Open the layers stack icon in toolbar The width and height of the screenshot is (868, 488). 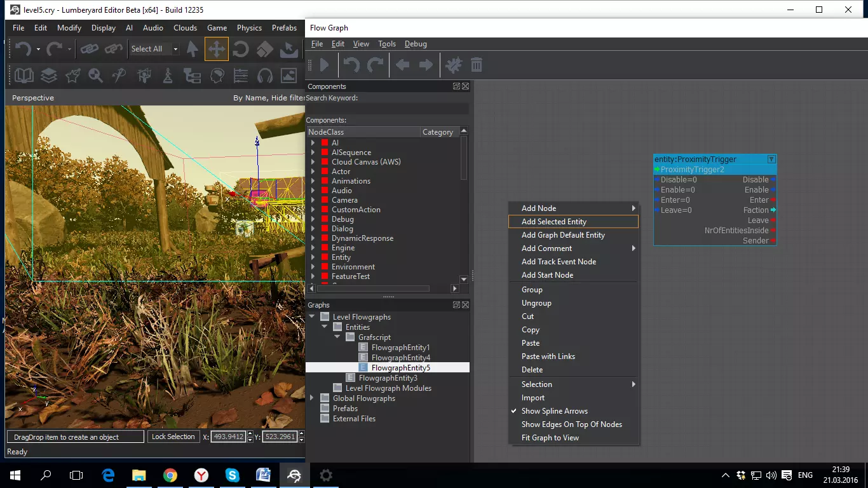[x=49, y=76]
